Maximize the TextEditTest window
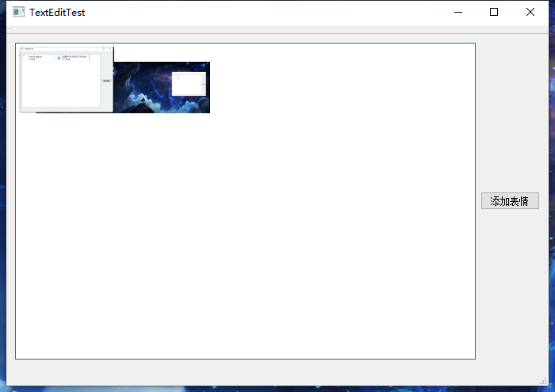This screenshot has height=392, width=555. click(494, 12)
